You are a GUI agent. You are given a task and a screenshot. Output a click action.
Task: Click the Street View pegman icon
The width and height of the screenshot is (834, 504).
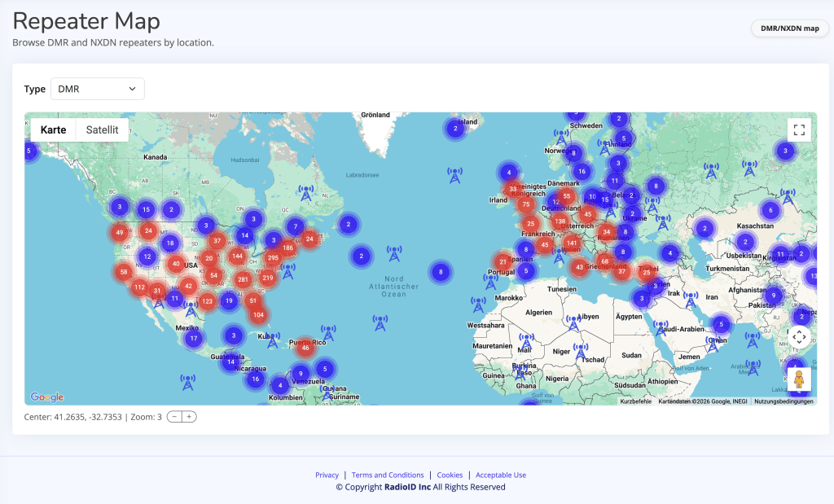point(799,379)
